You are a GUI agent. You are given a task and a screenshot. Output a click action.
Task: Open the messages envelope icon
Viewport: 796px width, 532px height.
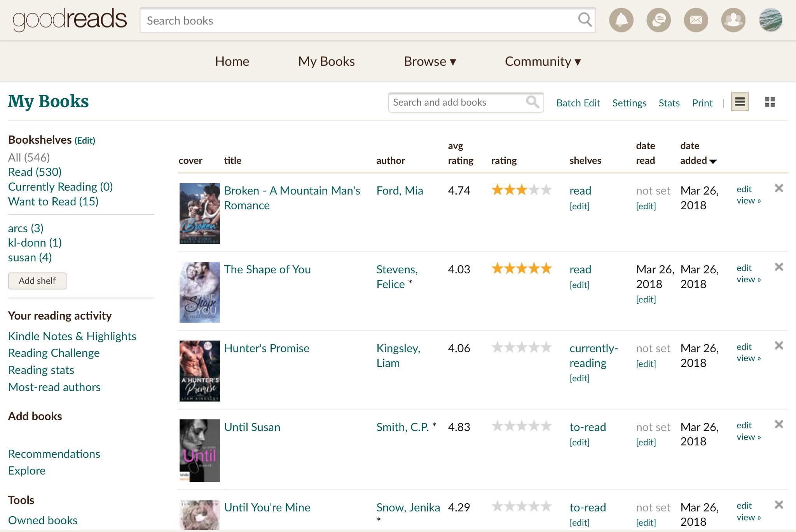[696, 20]
